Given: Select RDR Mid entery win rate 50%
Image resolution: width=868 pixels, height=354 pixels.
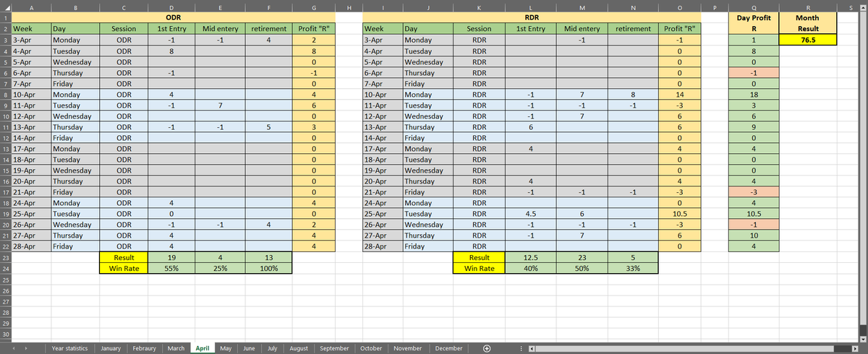Looking at the screenshot, I should coord(582,268).
